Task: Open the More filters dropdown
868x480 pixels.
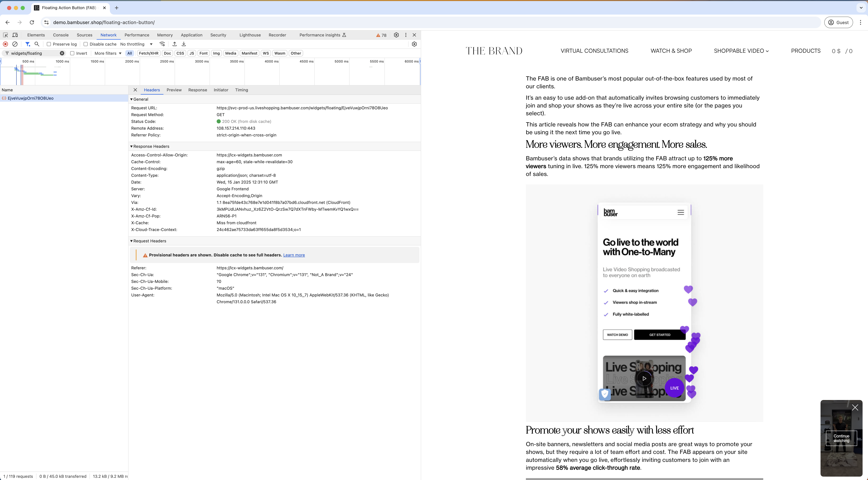Action: point(108,53)
